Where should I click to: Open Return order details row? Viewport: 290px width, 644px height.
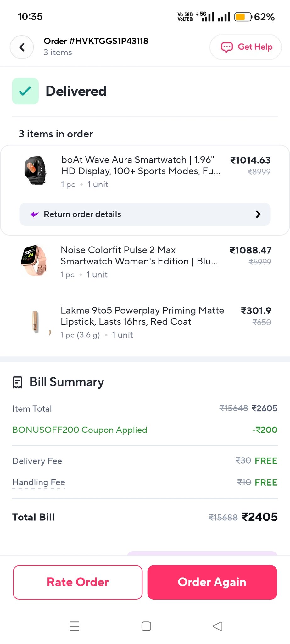point(145,214)
